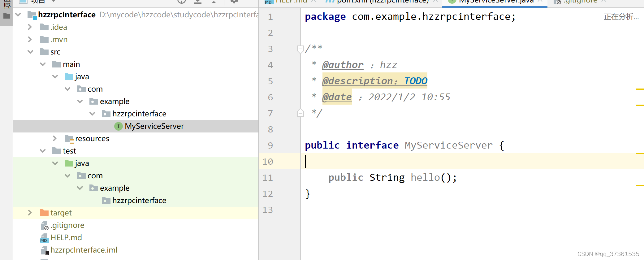Click the warning stripe mark beside line 5

pyautogui.click(x=640, y=89)
